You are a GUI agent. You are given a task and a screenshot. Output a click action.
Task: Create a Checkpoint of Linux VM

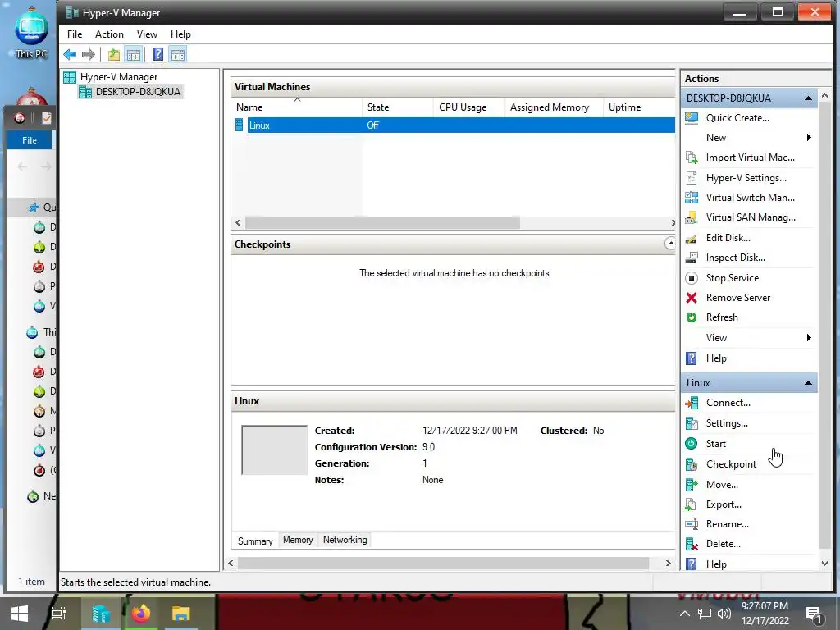point(731,464)
